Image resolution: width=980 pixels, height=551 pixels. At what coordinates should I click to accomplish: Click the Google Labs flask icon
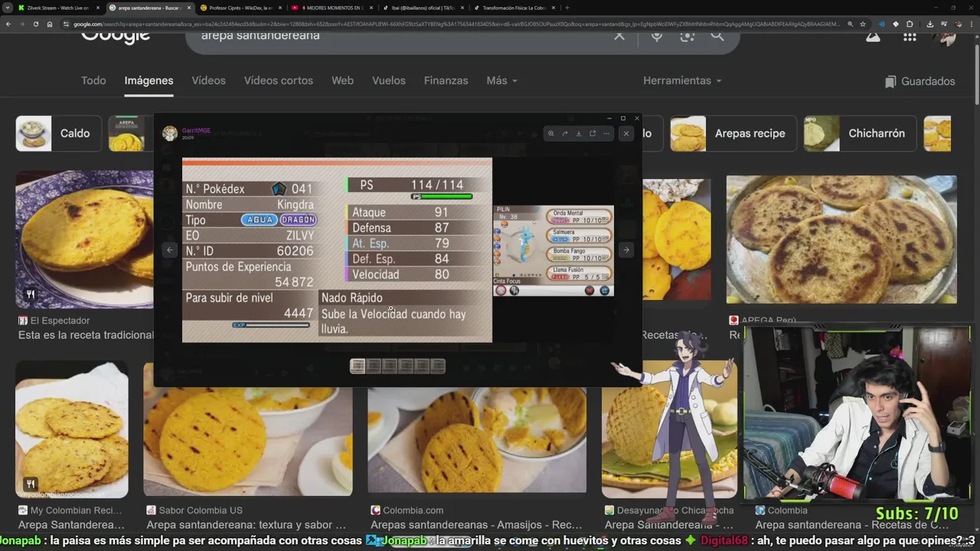873,35
